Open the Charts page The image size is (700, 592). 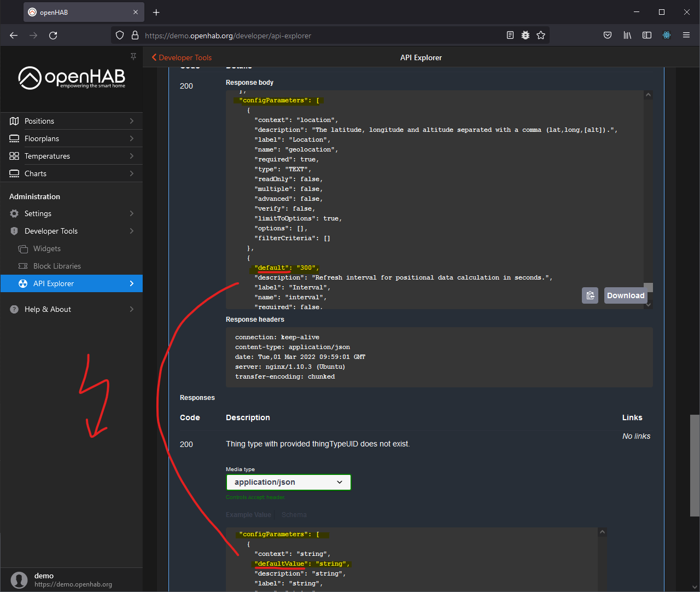point(72,173)
